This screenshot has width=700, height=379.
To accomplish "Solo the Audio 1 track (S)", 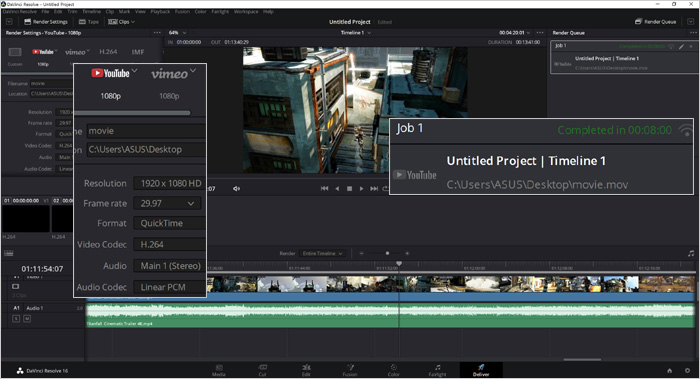I will pos(16,319).
